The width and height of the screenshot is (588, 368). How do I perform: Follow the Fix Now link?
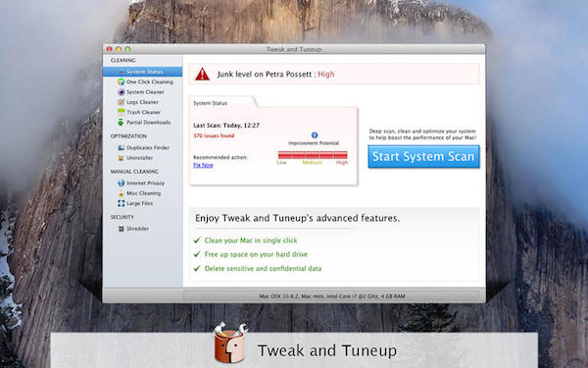tap(203, 165)
